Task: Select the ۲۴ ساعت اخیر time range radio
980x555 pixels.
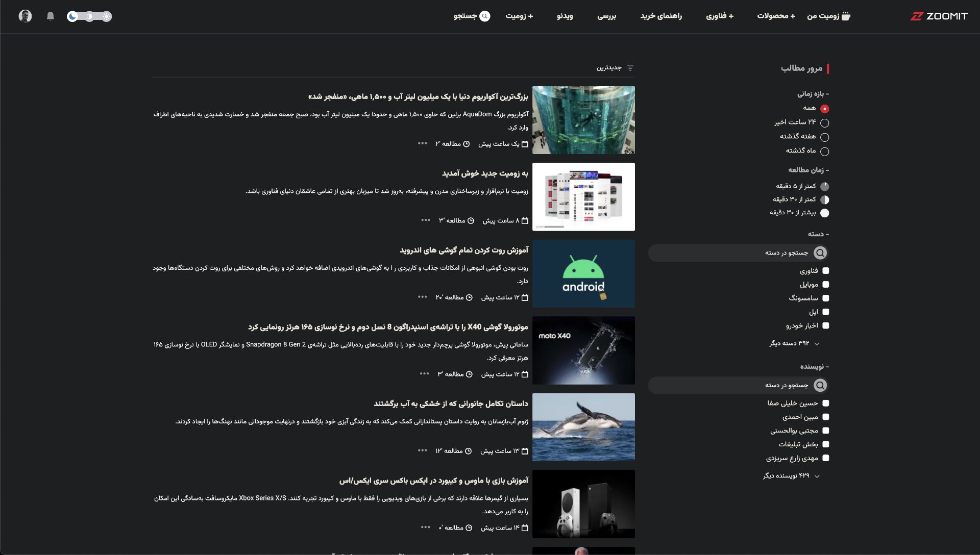Action: click(826, 122)
